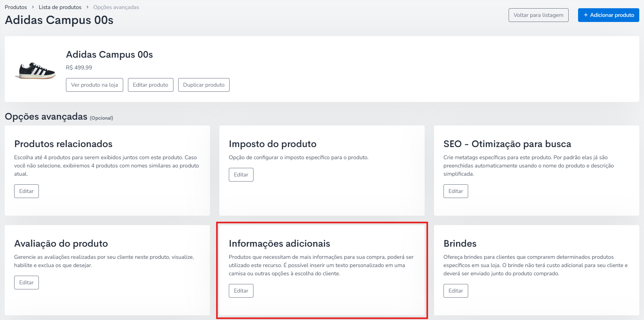Click the Imposto do produto card heading
The width and height of the screenshot is (644, 320).
pos(273,144)
